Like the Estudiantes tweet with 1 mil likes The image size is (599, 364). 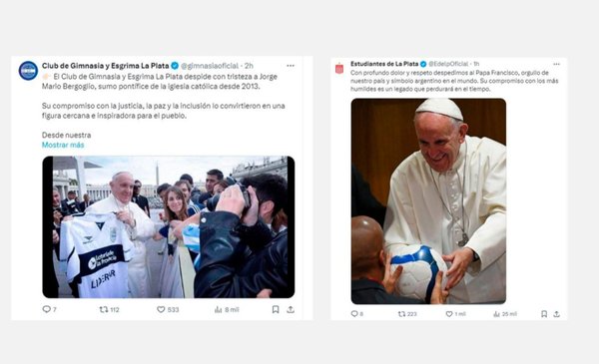tap(449, 314)
